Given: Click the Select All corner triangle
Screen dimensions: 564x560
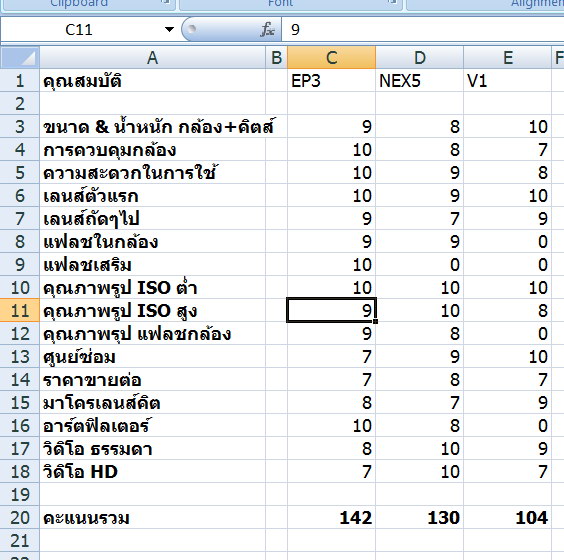Looking at the screenshot, I should tap(20, 58).
